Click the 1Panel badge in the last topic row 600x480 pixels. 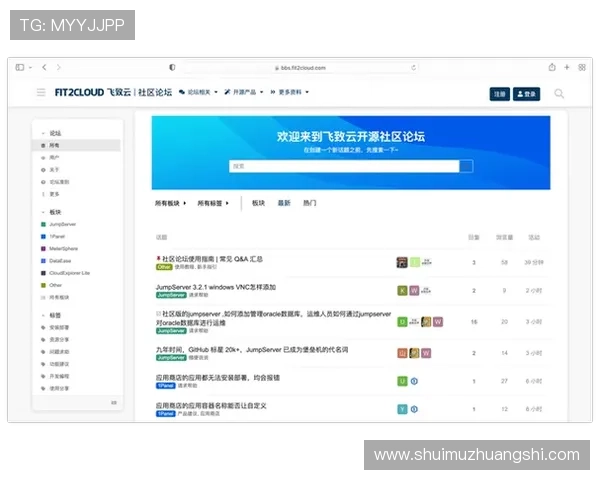[166, 414]
